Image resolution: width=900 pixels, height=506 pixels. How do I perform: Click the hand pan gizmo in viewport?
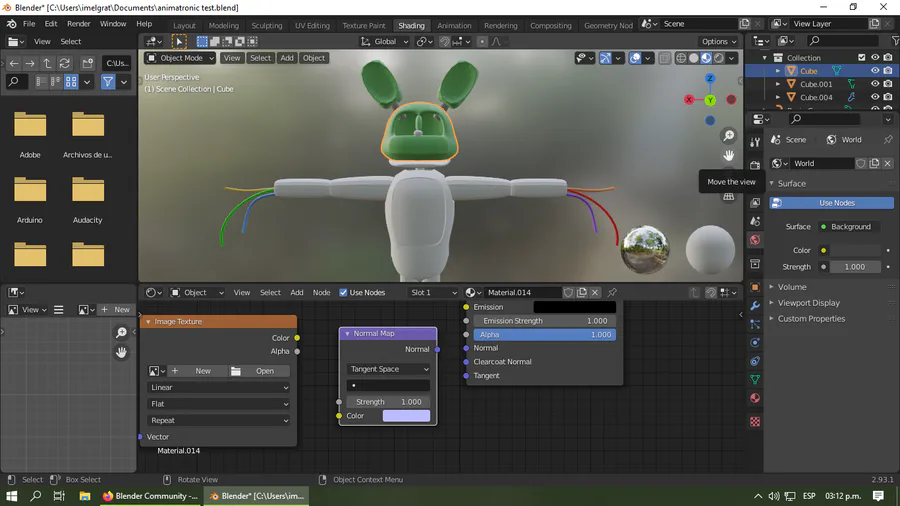(x=729, y=155)
